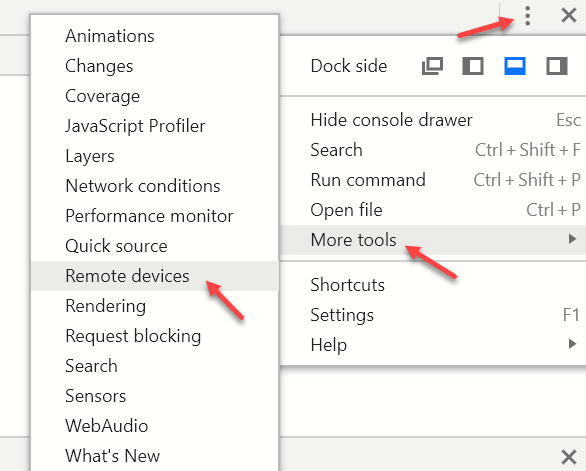Dock DevTools to the bottom
This screenshot has width=586, height=471.
[515, 66]
